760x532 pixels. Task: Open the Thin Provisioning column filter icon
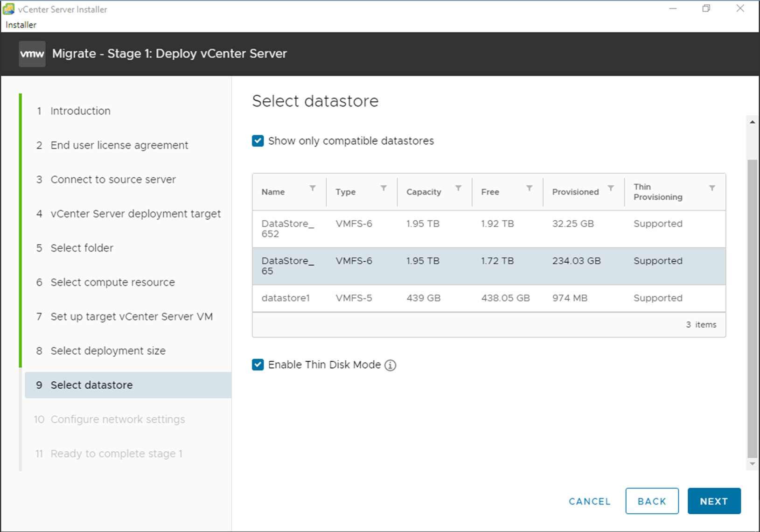pos(712,188)
